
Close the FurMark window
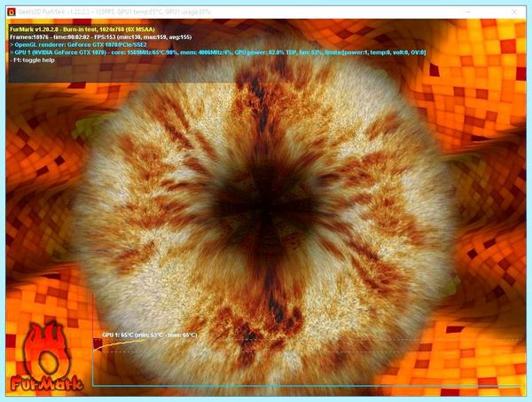pos(514,12)
